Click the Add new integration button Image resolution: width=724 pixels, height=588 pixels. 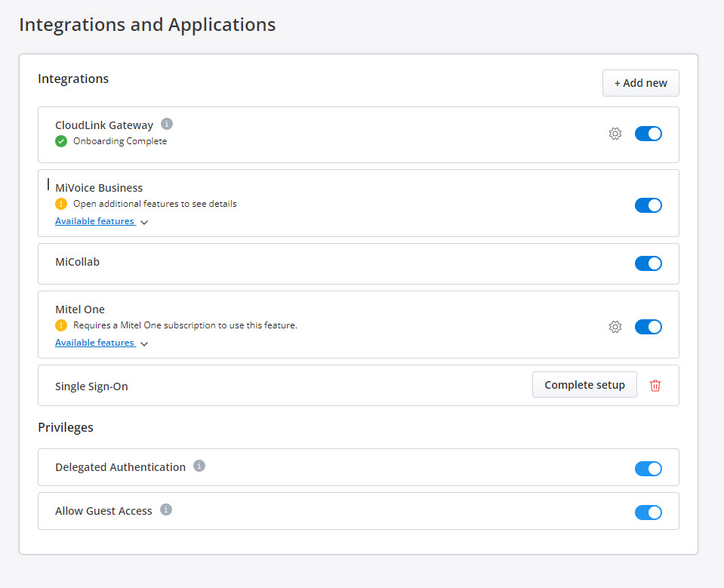pyautogui.click(x=640, y=83)
